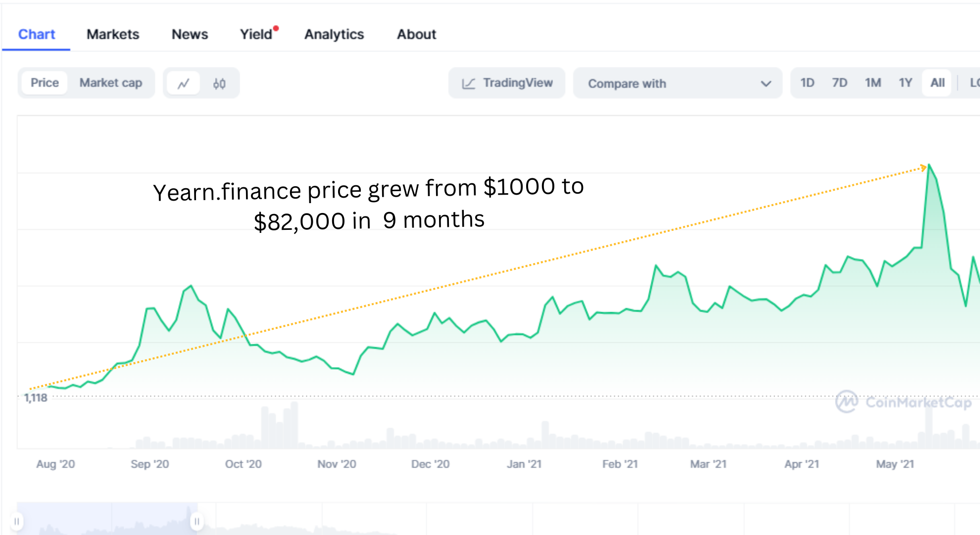Viewport: 980px width, 535px height.
Task: Open the Analytics tab
Action: 334,34
